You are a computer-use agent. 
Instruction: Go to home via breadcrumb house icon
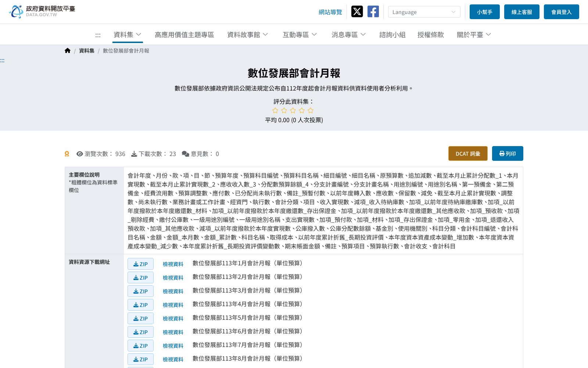point(68,51)
